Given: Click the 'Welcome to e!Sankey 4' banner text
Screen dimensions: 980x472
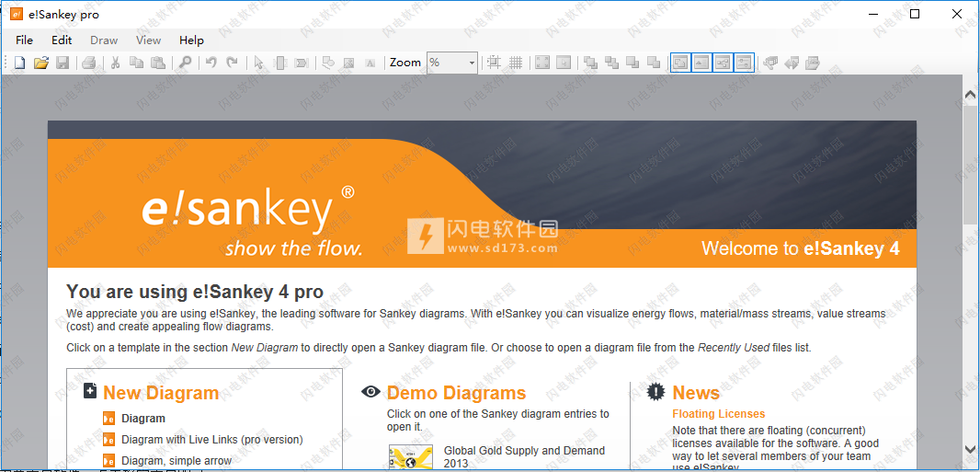Looking at the screenshot, I should (801, 248).
